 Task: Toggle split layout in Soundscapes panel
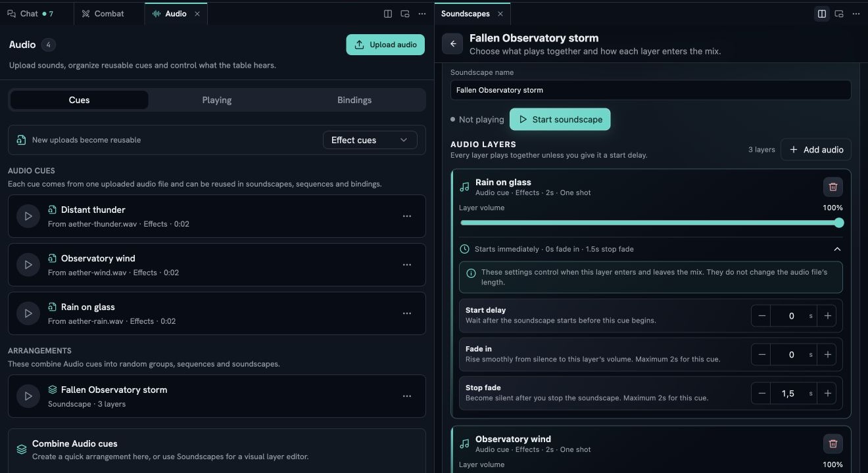click(822, 14)
